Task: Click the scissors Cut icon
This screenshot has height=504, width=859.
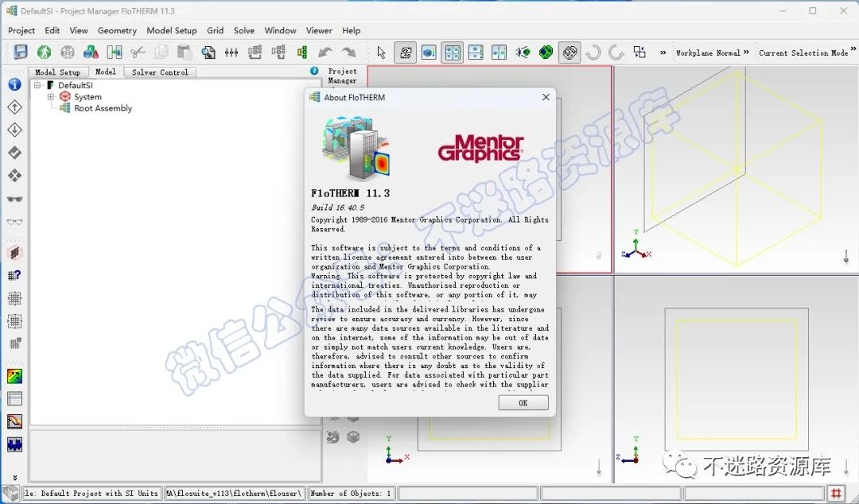Action: 138,52
